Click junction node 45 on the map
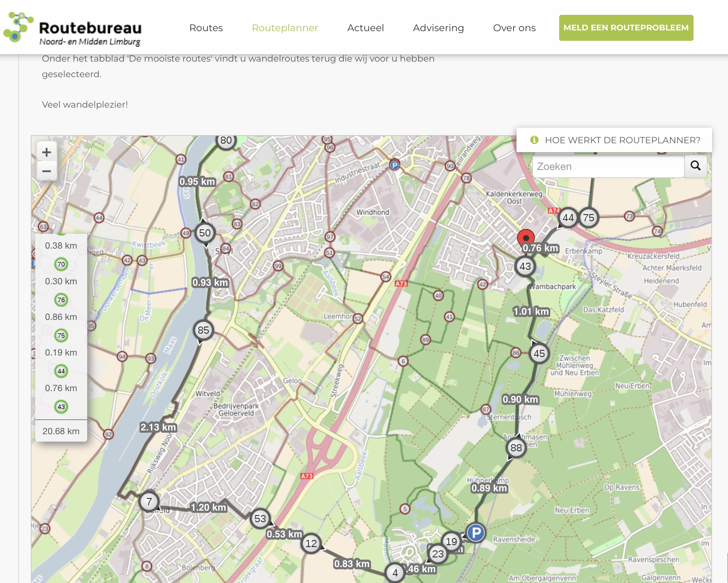 coord(539,353)
